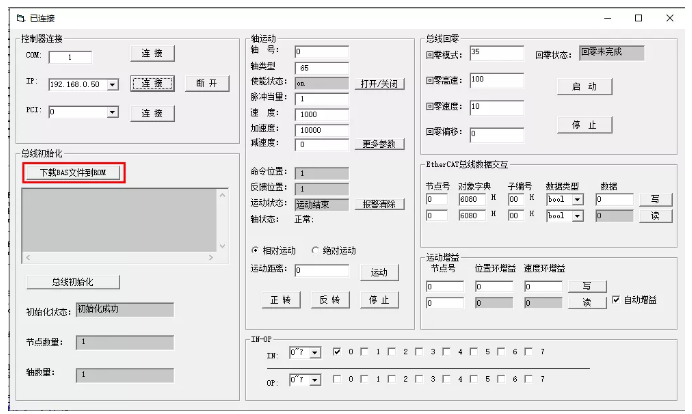Image resolution: width=692 pixels, height=414 pixels.
Task: Click the 速度 speed field showing 1000
Action: (322, 114)
